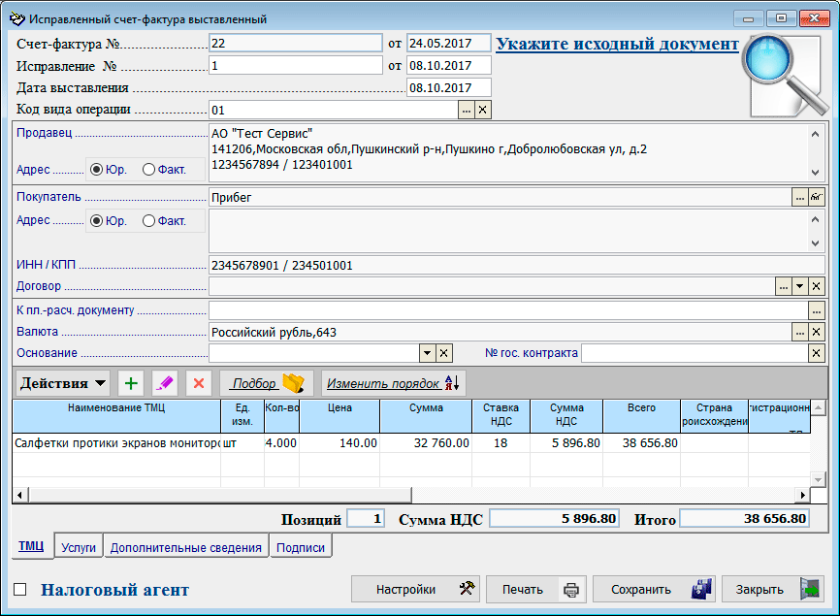
Task: Click the table horizontal scrollbar thumb
Action: coord(219,495)
